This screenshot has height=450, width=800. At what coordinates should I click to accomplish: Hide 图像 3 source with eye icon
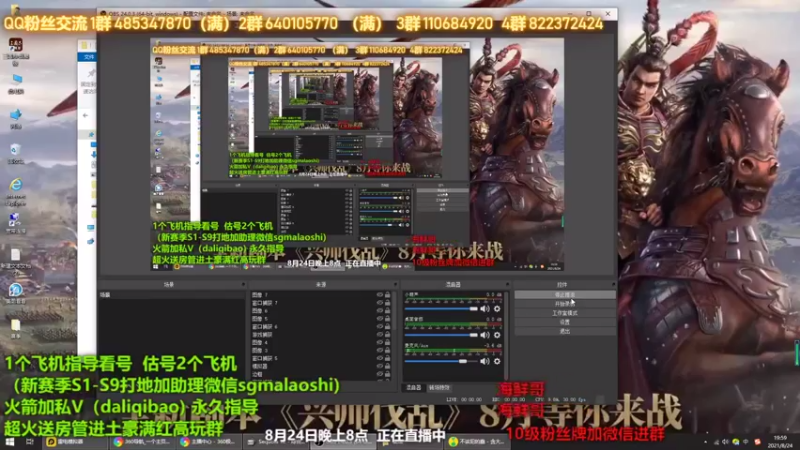tap(379, 351)
